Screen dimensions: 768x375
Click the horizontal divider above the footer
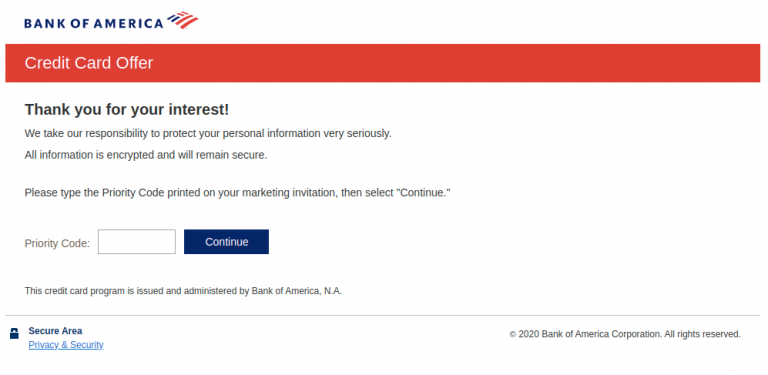(x=383, y=315)
